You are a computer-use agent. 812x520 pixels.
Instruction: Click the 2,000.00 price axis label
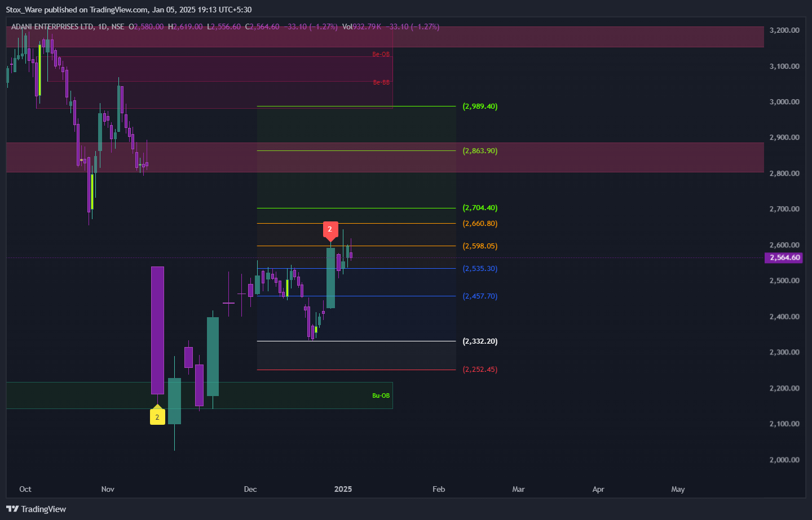784,460
